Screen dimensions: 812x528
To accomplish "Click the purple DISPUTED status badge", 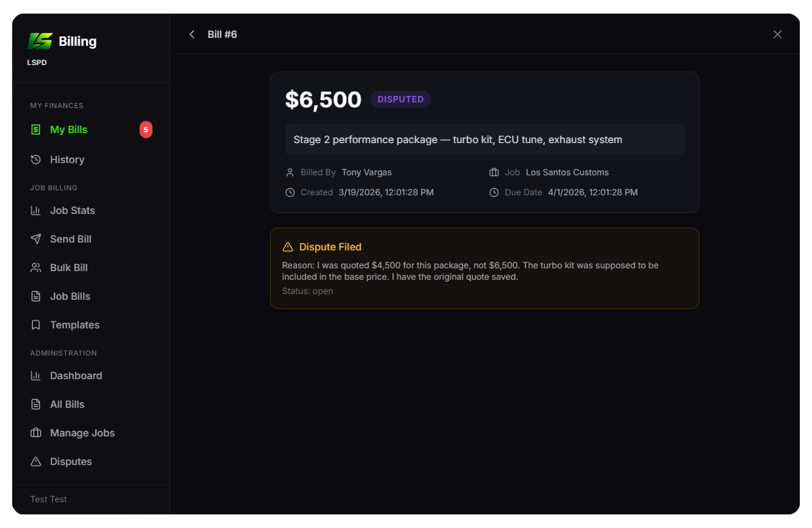I will click(x=400, y=99).
